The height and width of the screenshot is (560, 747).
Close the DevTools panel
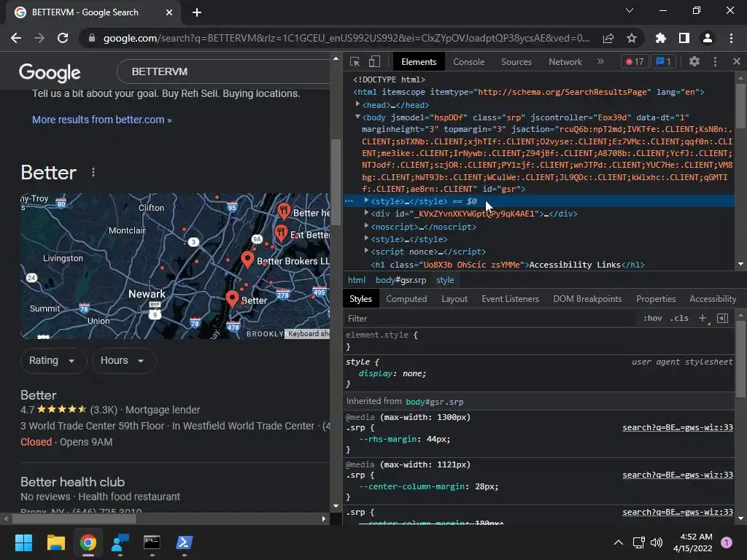pyautogui.click(x=737, y=61)
